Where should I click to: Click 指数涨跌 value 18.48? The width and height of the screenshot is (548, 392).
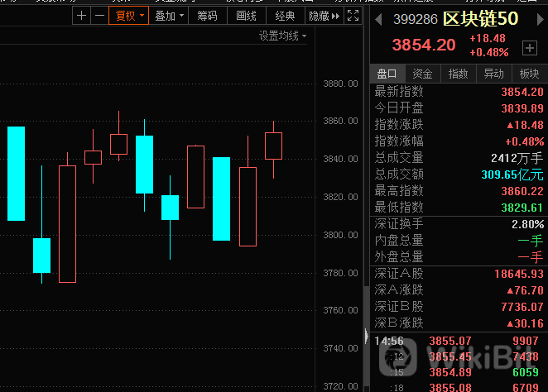(x=526, y=125)
